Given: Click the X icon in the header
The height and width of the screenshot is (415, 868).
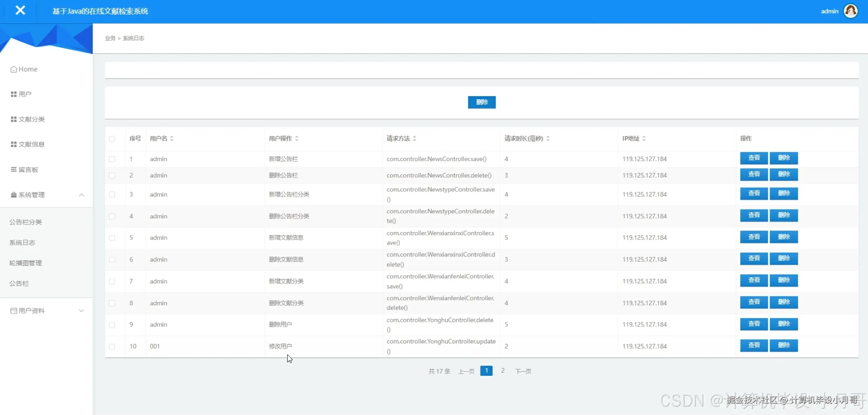Looking at the screenshot, I should tap(20, 11).
